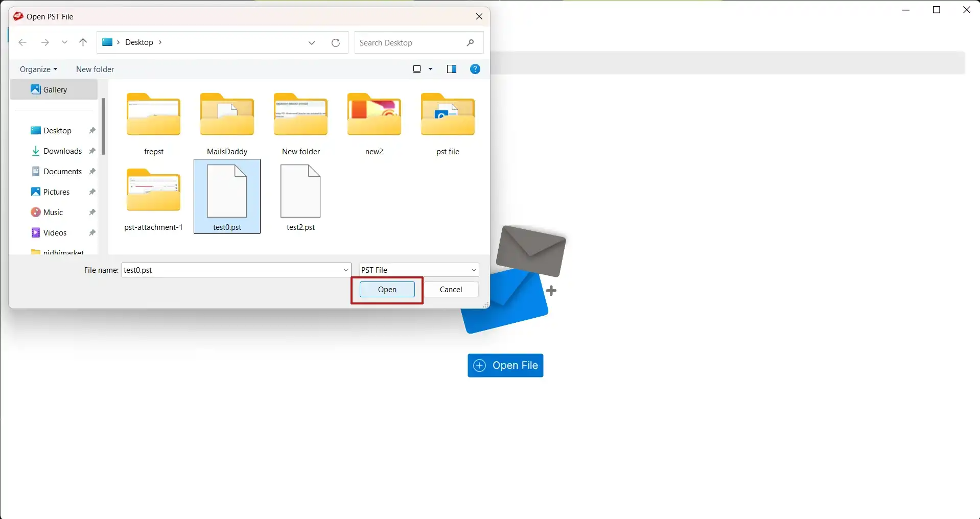Open the recent locations chevron
980x519 pixels.
(x=64, y=42)
